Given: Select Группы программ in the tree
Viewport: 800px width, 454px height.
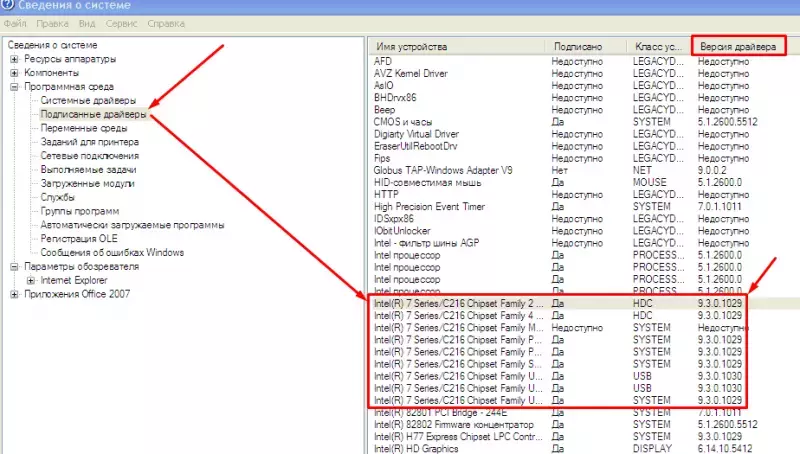Looking at the screenshot, I should coord(80,211).
